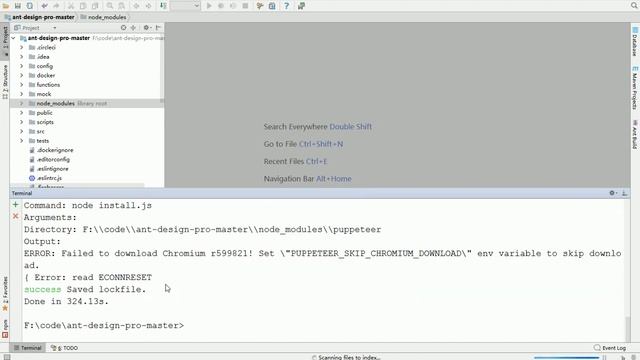Select the src folder
The width and height of the screenshot is (640, 360).
pos(40,131)
